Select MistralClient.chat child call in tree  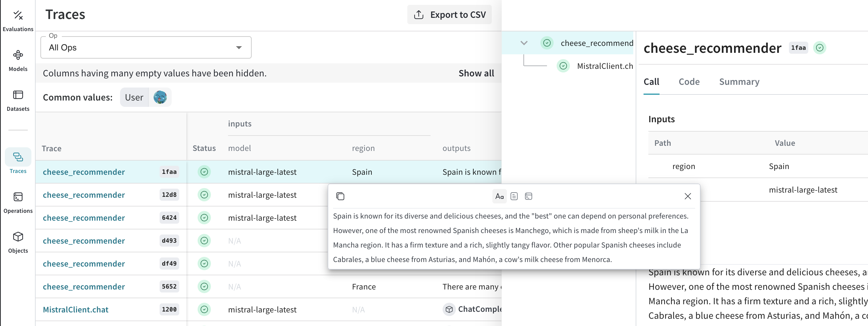tap(605, 66)
